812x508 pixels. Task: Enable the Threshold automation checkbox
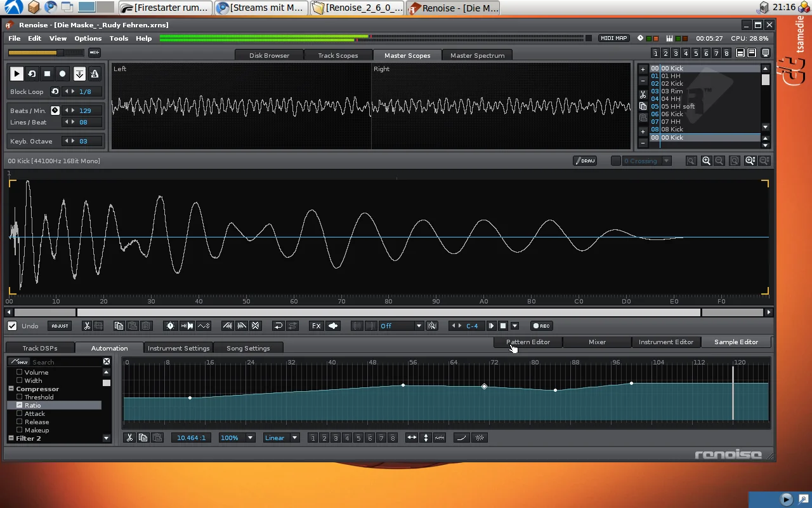click(20, 397)
